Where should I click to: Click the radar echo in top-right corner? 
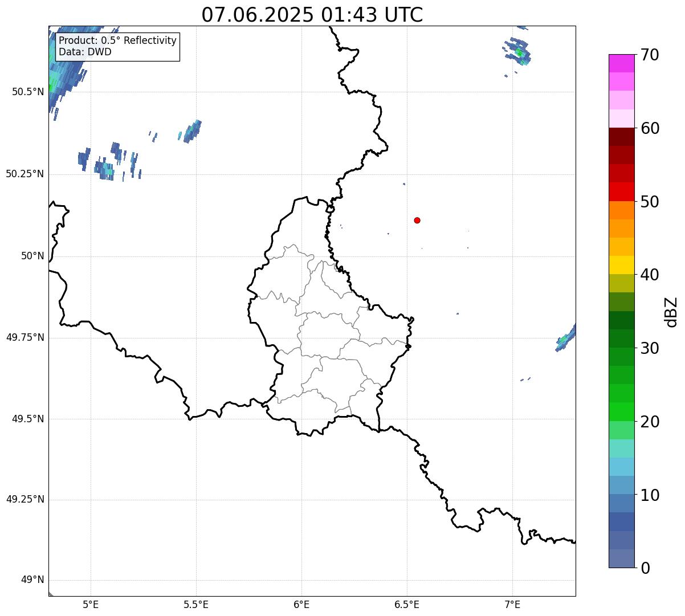coord(518,51)
